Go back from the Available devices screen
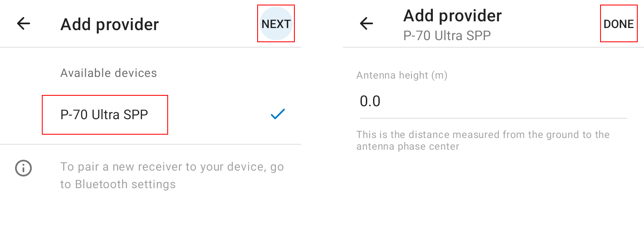 point(23,24)
